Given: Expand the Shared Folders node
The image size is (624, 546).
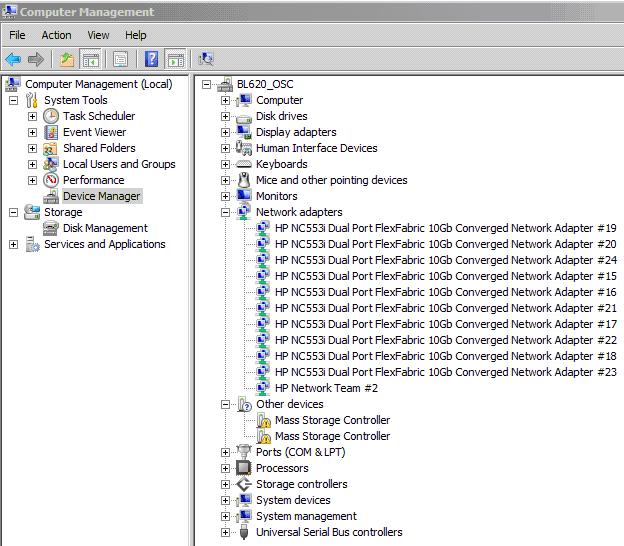Looking at the screenshot, I should pyautogui.click(x=33, y=148).
